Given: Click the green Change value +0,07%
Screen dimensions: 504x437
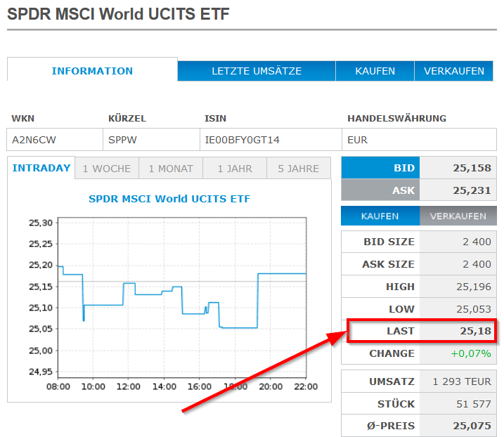Looking at the screenshot, I should tap(471, 353).
